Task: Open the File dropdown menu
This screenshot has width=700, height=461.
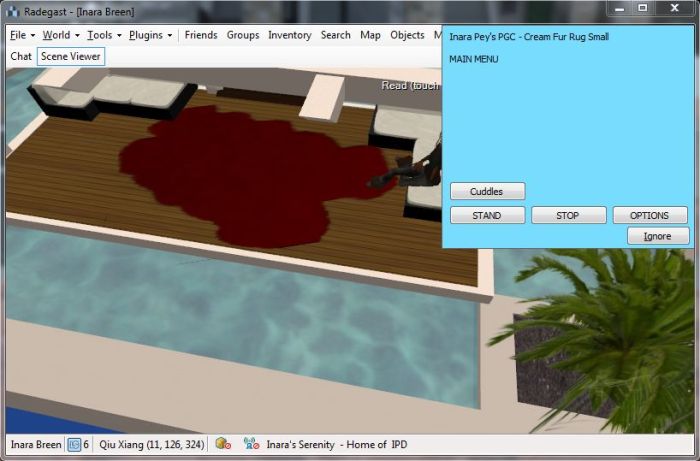Action: (x=22, y=35)
